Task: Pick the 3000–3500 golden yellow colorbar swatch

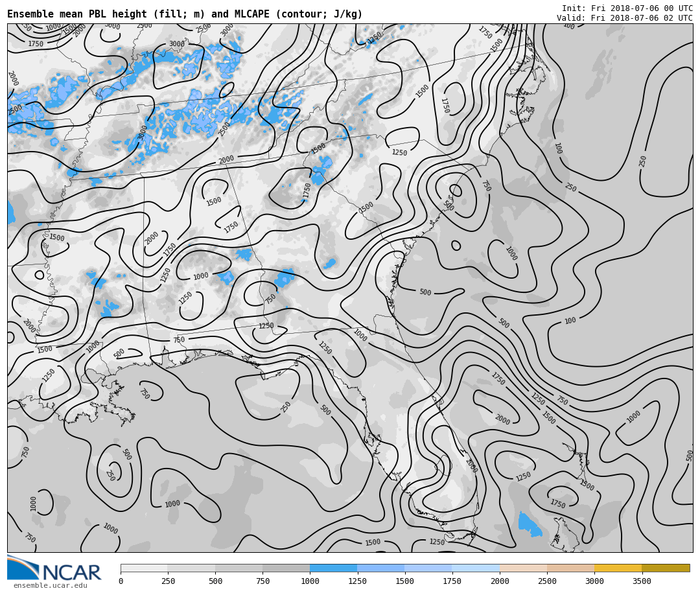Action: coord(618,568)
